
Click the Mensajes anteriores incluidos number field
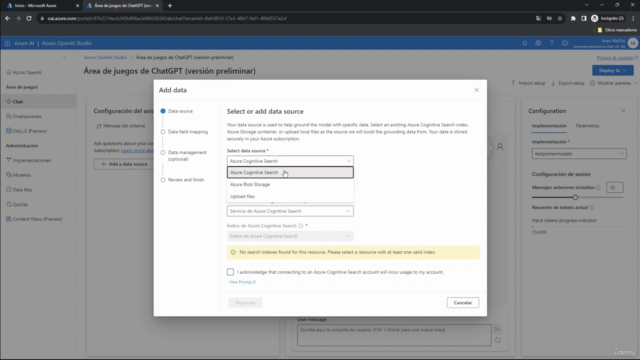click(x=614, y=187)
